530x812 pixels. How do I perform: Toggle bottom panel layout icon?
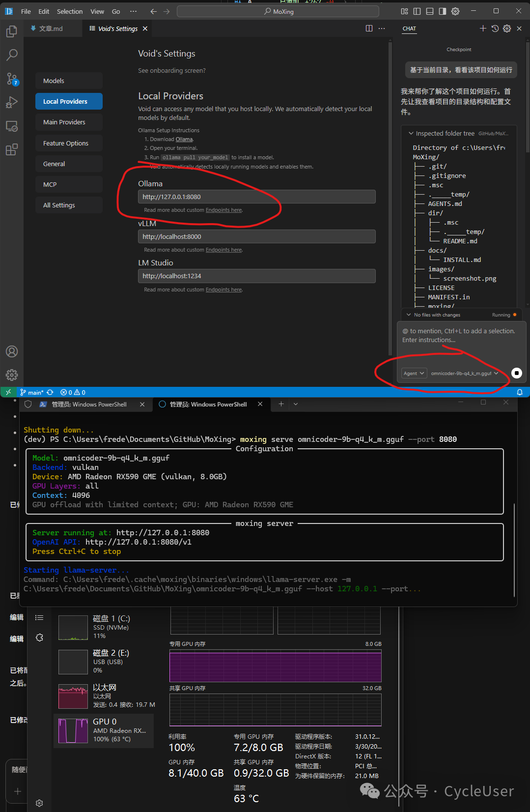(430, 11)
